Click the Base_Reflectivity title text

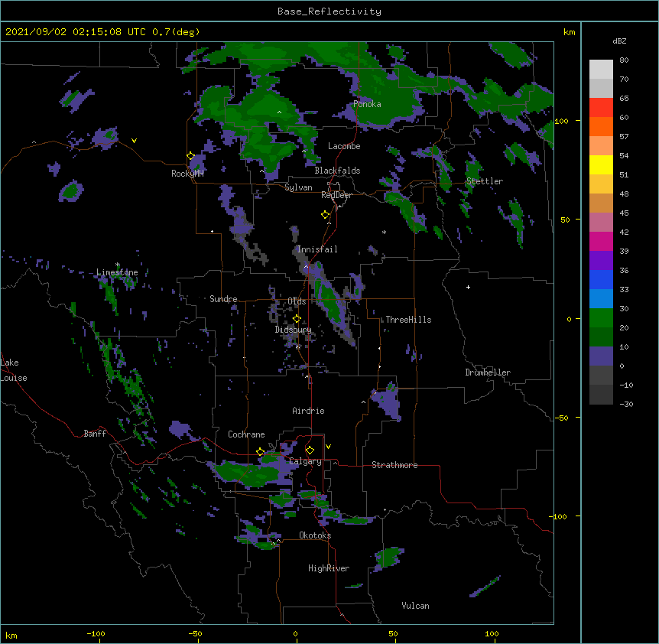tap(329, 11)
